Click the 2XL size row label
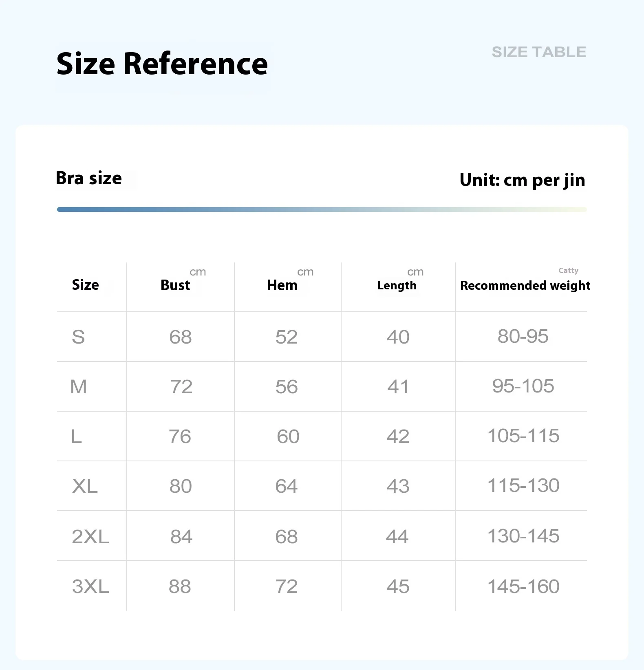This screenshot has height=670, width=644. pos(90,537)
